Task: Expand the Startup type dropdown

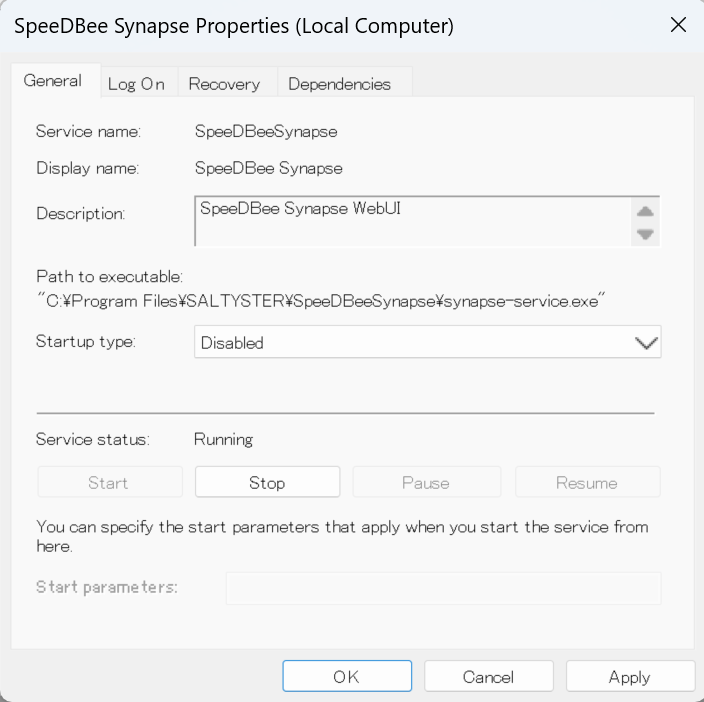Action: click(x=427, y=342)
